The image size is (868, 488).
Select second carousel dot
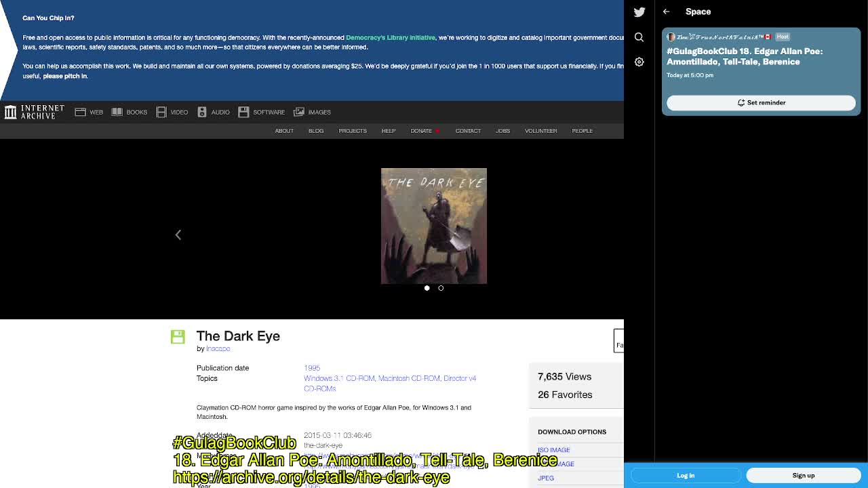pos(441,288)
